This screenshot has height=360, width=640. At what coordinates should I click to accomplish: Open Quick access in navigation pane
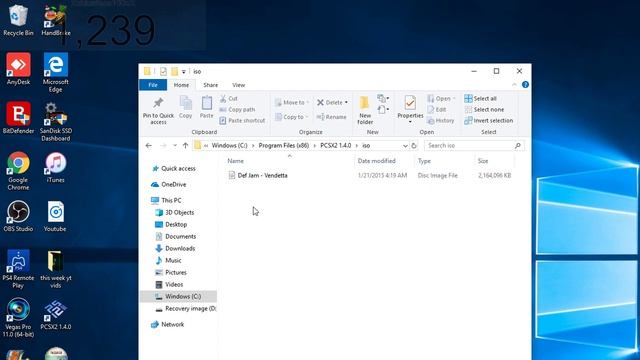[x=173, y=168]
